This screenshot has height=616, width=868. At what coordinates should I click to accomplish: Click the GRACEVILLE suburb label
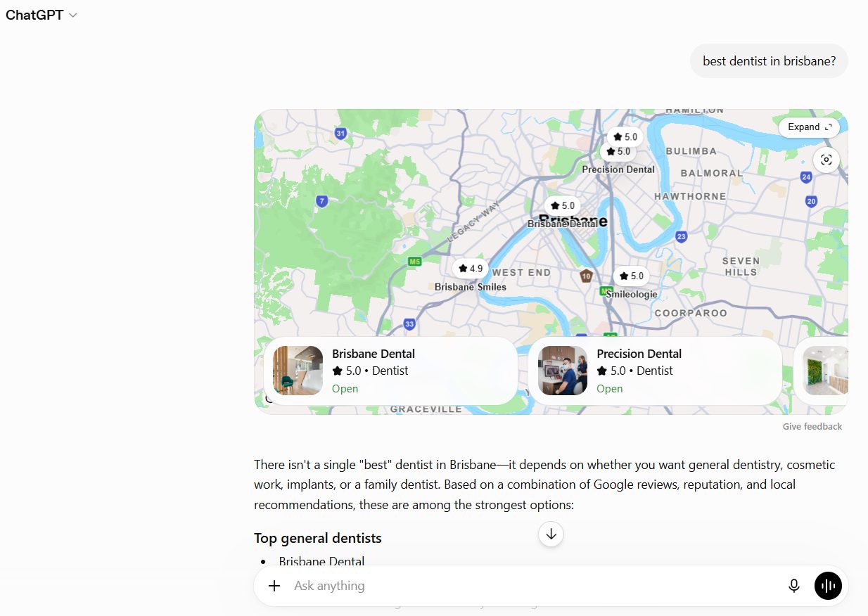pyautogui.click(x=426, y=409)
